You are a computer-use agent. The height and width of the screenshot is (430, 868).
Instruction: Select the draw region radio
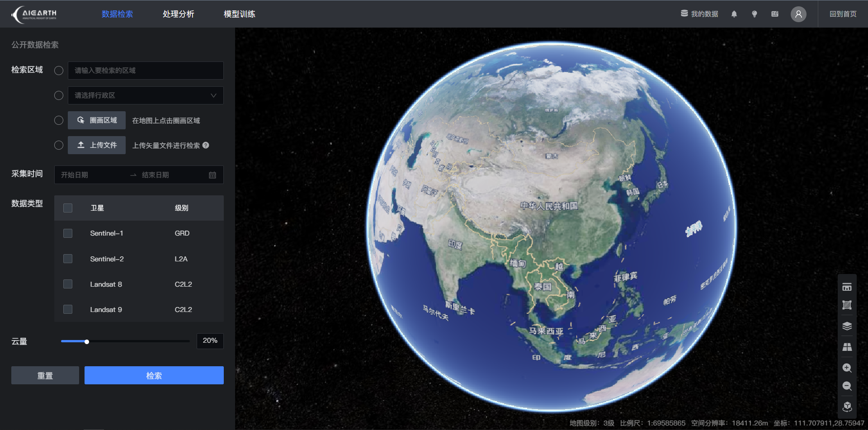click(59, 120)
